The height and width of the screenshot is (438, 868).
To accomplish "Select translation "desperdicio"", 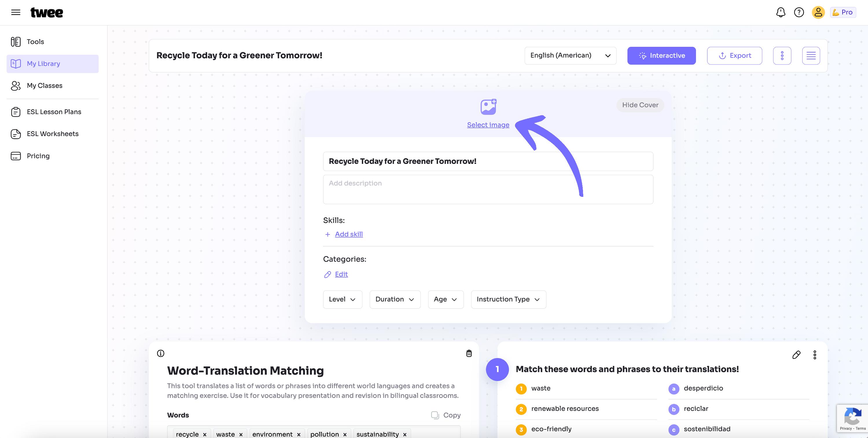I will [x=703, y=388].
